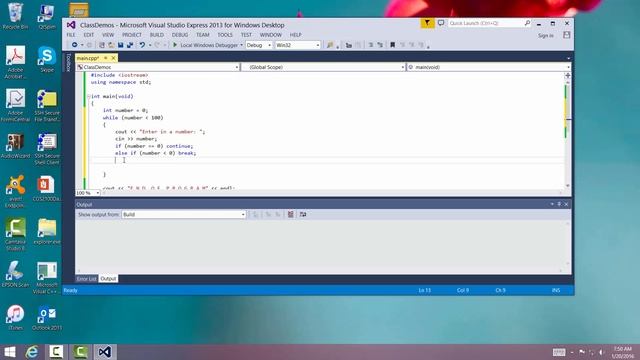The width and height of the screenshot is (640, 360).
Task: Collapse the int main(void) code block
Action: (x=89, y=96)
